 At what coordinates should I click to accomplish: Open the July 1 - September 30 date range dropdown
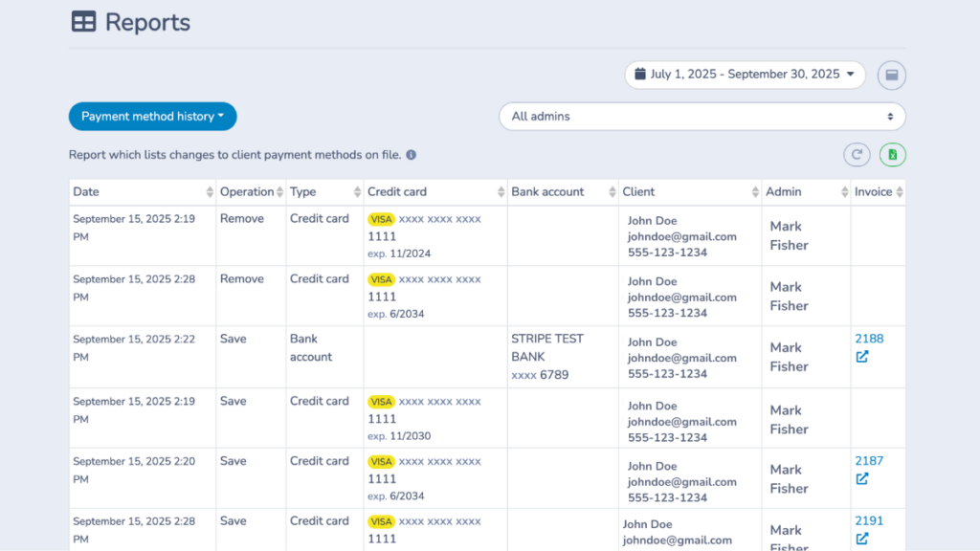click(746, 74)
